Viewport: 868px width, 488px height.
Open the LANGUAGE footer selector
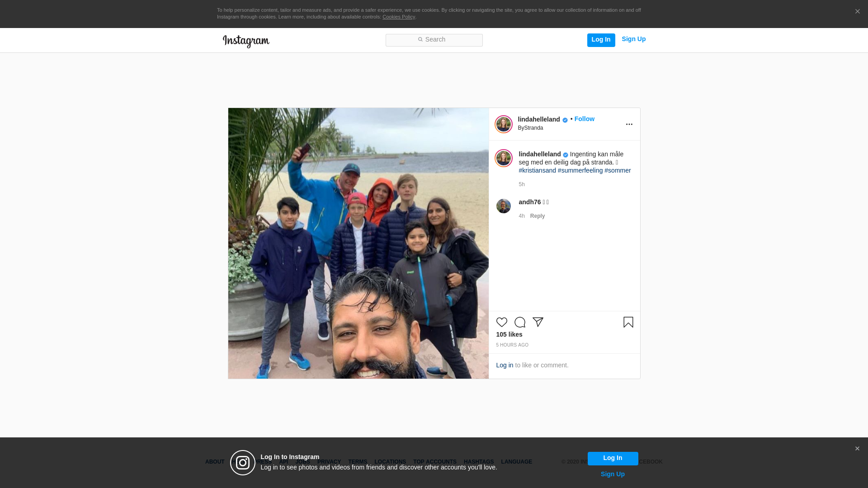pyautogui.click(x=516, y=462)
